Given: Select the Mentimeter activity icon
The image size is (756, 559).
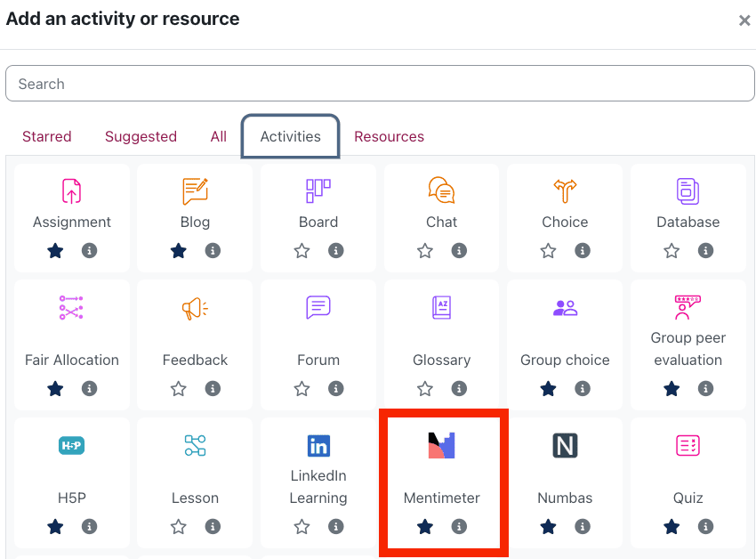Looking at the screenshot, I should [x=442, y=445].
